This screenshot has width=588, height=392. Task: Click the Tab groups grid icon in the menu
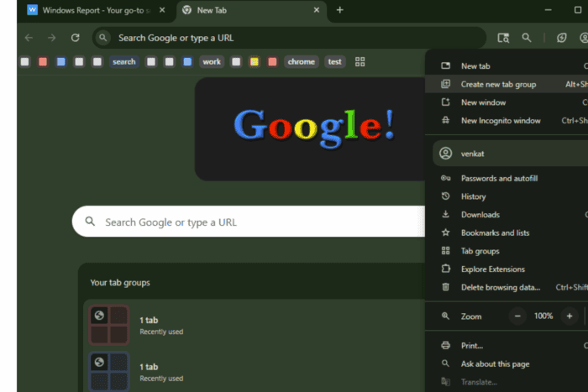point(445,251)
